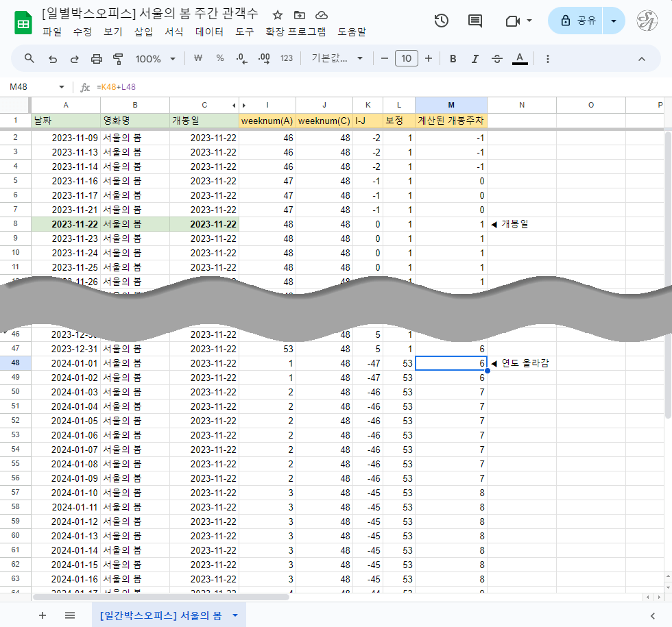The height and width of the screenshot is (627, 672).
Task: Open the comments speech bubble icon
Action: pos(475,21)
